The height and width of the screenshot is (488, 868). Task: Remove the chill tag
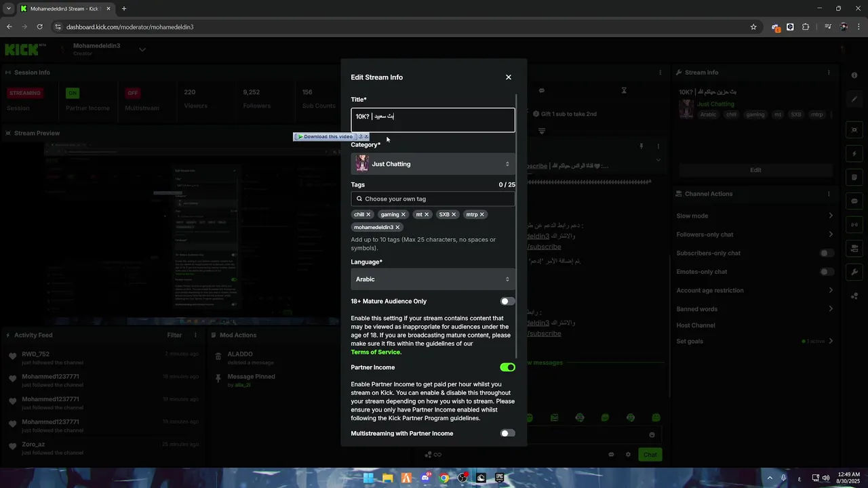[x=369, y=214]
